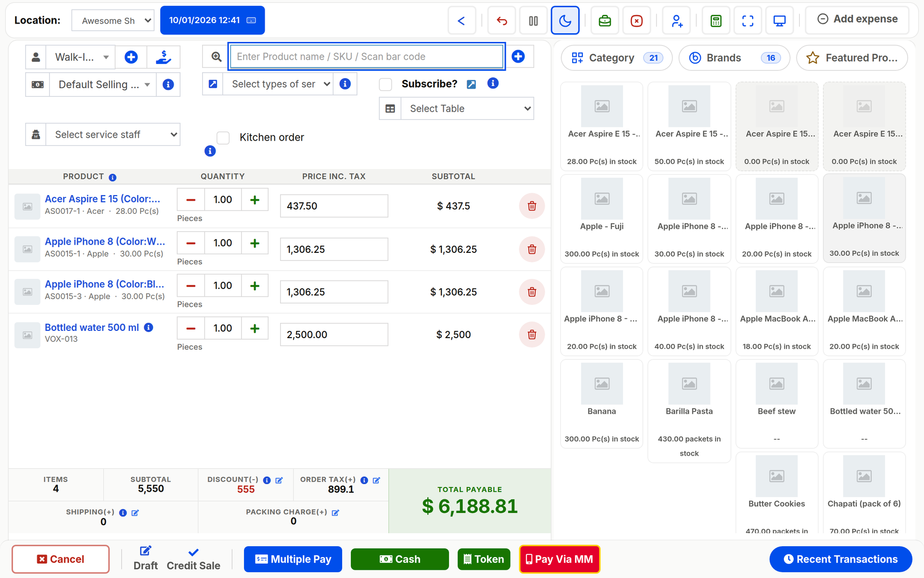Click the hand-with-coin icon near customer field
The height and width of the screenshot is (578, 924).
164,57
